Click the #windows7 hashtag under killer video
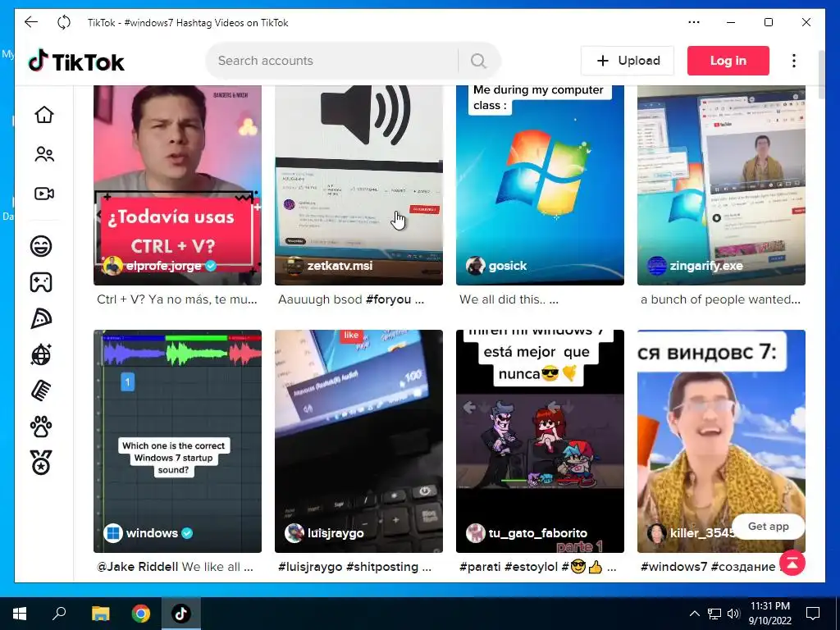 coord(674,567)
